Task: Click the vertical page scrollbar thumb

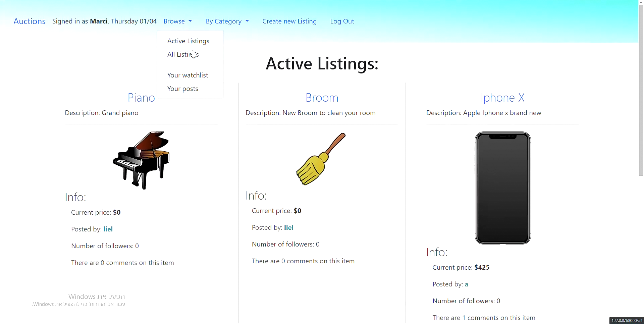Action: 641,91
